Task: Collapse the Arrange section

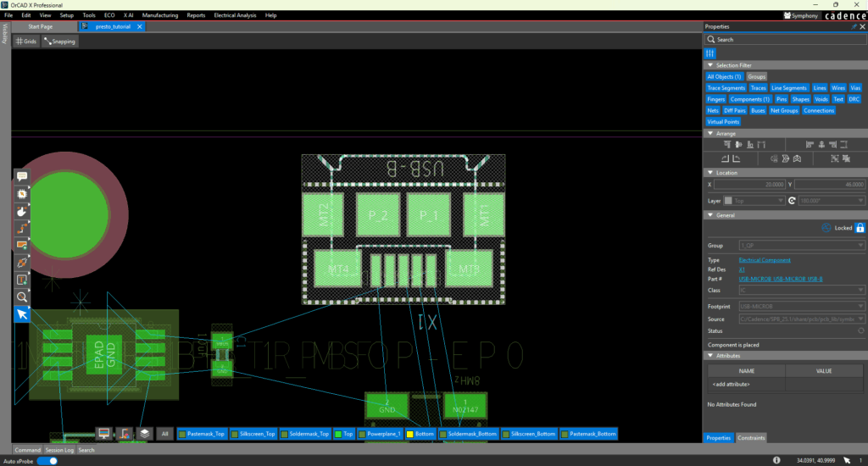Action: coord(709,133)
